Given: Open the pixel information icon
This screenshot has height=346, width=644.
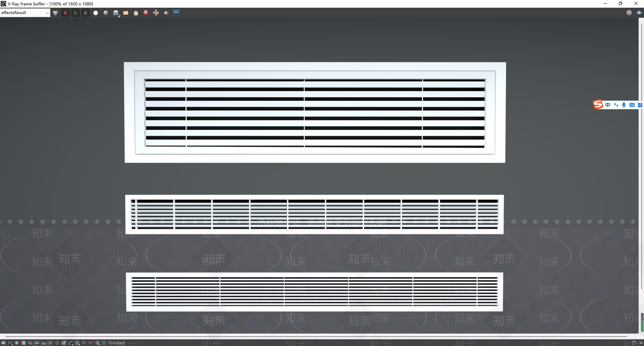Looking at the screenshot, I should [x=17, y=343].
